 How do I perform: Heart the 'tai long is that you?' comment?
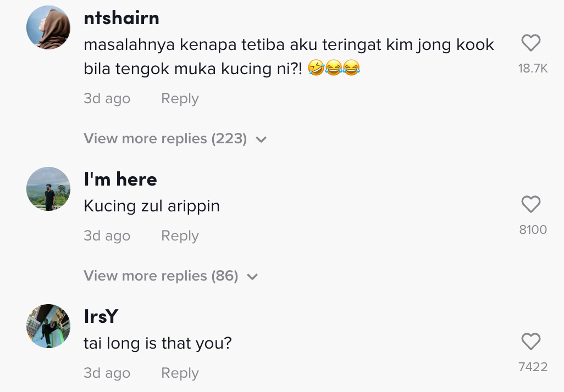[x=530, y=341]
